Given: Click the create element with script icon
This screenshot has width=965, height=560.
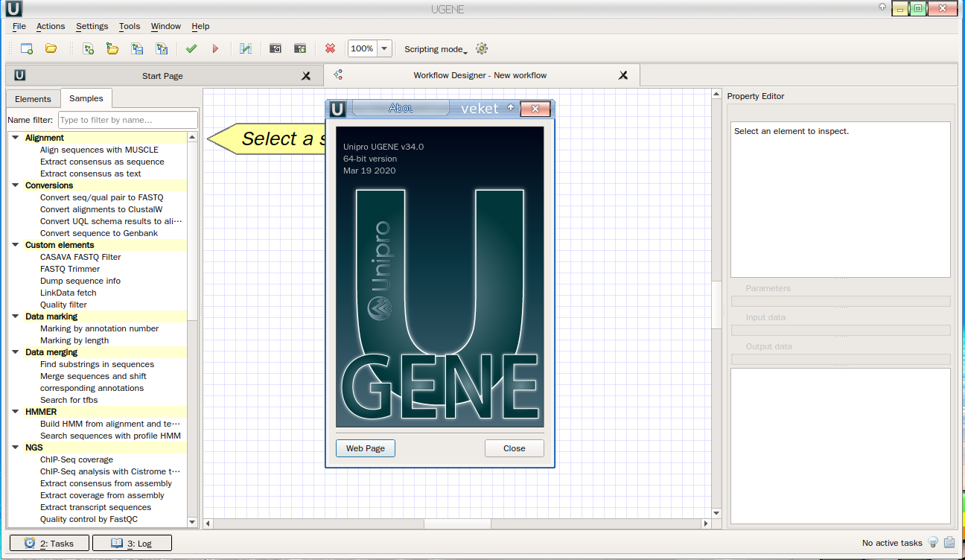Looking at the screenshot, I should point(276,48).
